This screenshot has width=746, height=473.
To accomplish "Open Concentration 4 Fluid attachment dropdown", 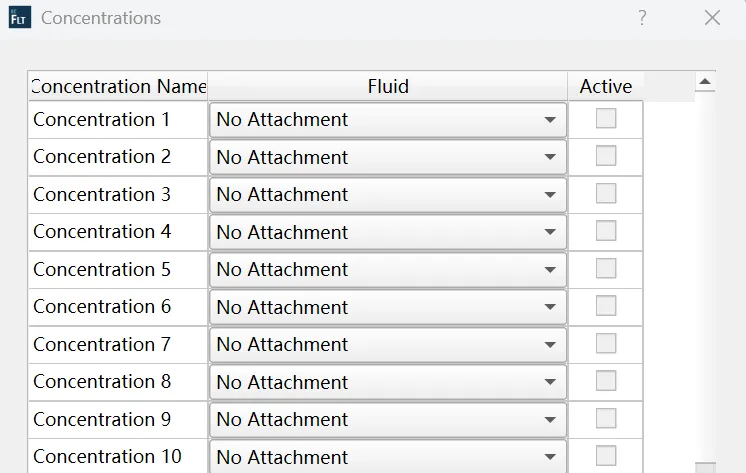I will (x=387, y=232).
